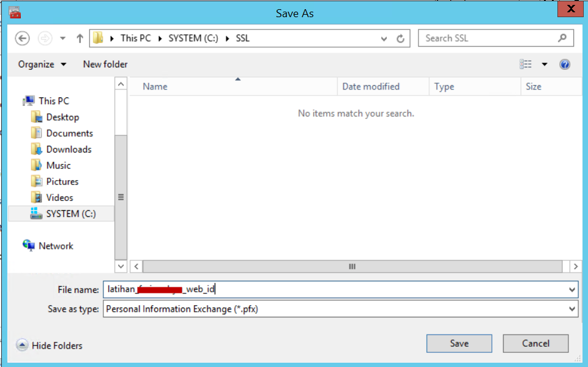This screenshot has height=367, width=588.
Task: Click Network in the navigation pane
Action: (x=56, y=246)
